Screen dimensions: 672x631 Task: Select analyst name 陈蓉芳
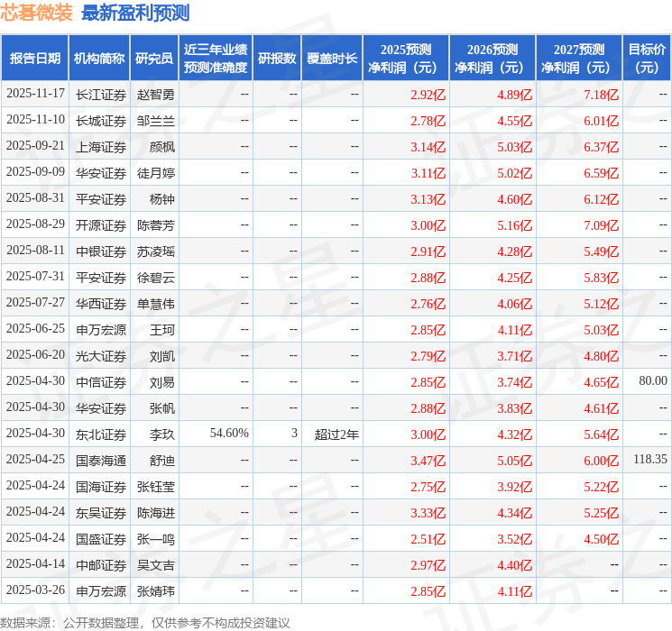click(x=155, y=225)
